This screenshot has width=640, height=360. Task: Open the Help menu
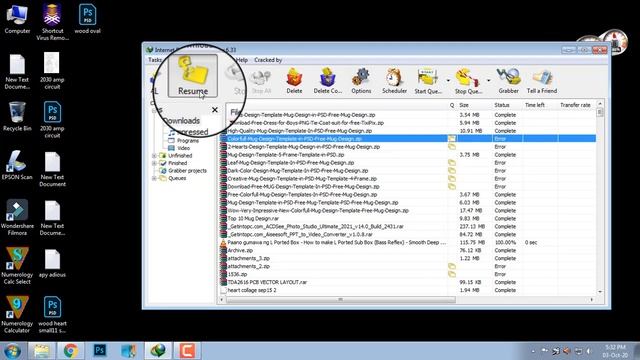click(242, 60)
